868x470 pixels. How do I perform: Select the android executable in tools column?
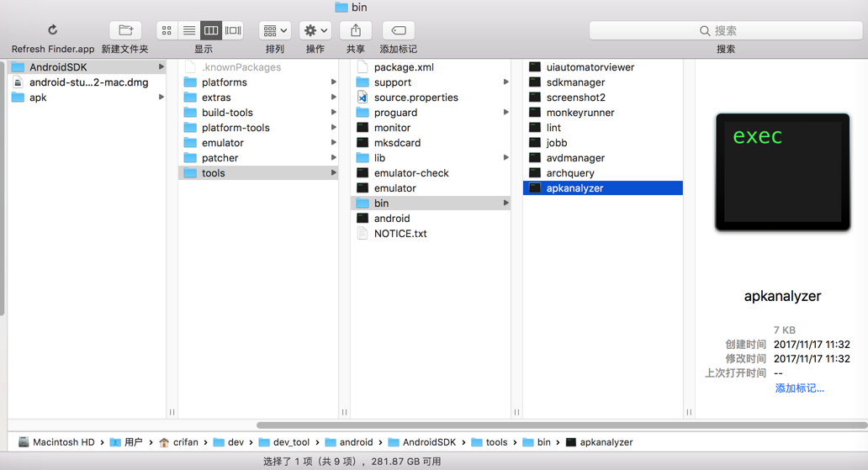pos(431,218)
